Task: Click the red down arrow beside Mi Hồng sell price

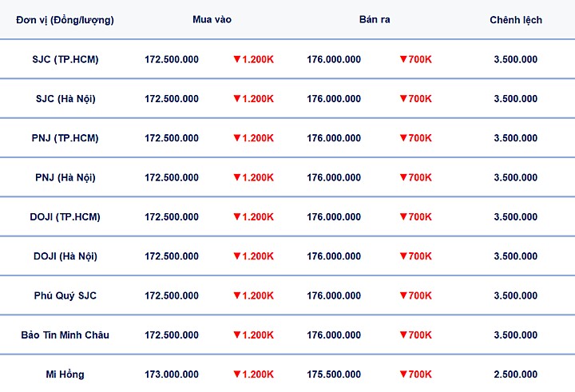Action: [x=403, y=374]
